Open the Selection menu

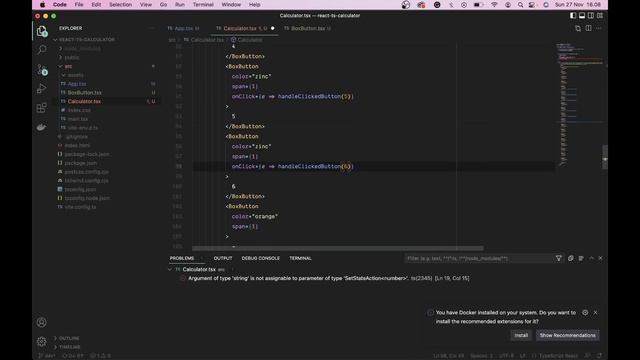[120, 5]
